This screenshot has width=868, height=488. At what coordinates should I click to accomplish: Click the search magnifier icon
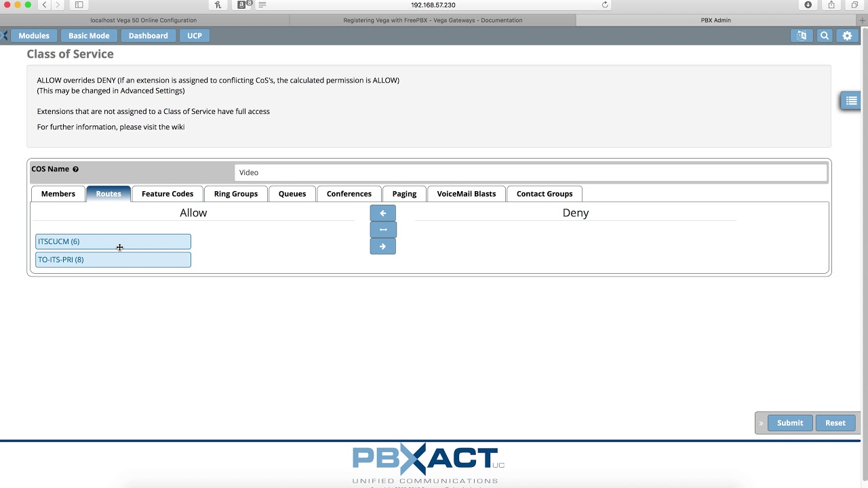825,36
